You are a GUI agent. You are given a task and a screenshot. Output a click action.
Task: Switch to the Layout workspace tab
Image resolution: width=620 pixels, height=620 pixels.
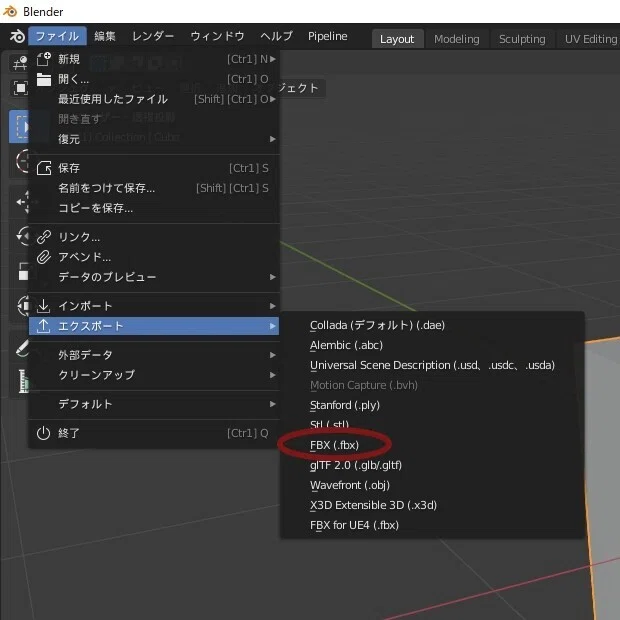(397, 39)
